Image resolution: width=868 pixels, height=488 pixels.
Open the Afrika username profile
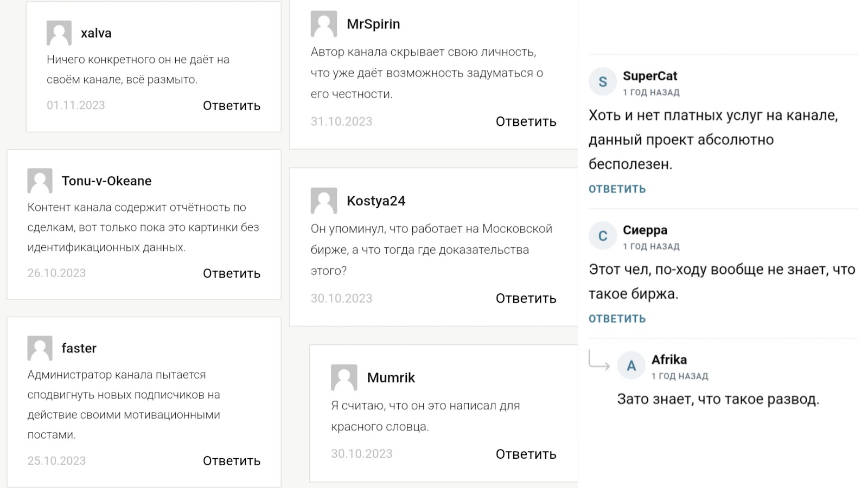669,360
